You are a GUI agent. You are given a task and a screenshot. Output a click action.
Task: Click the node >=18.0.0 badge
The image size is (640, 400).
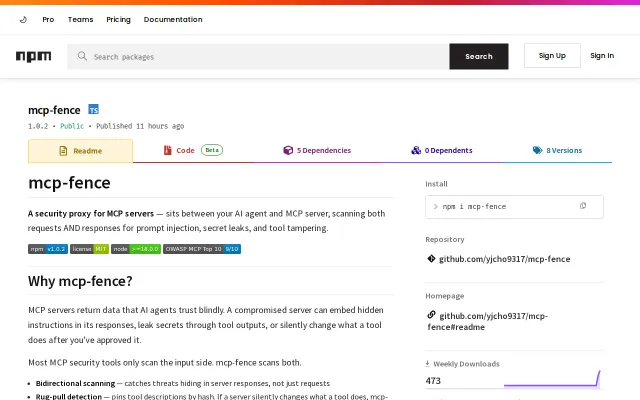tap(136, 249)
